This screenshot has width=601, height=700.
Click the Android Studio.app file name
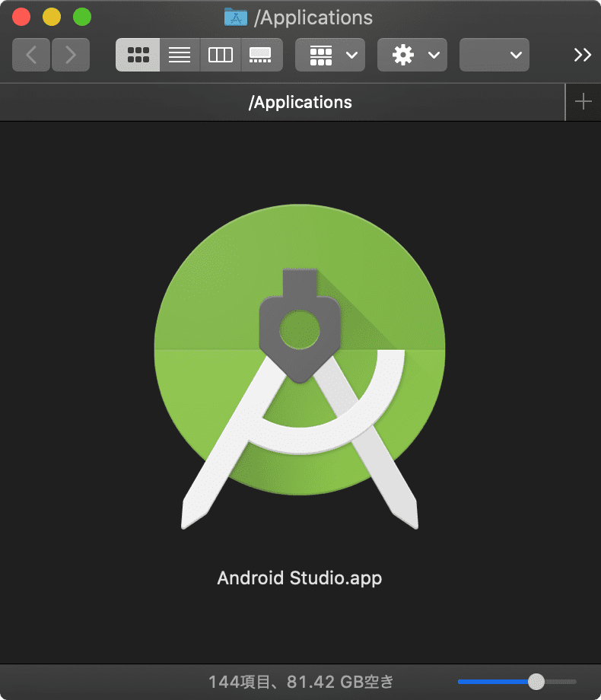(x=300, y=577)
